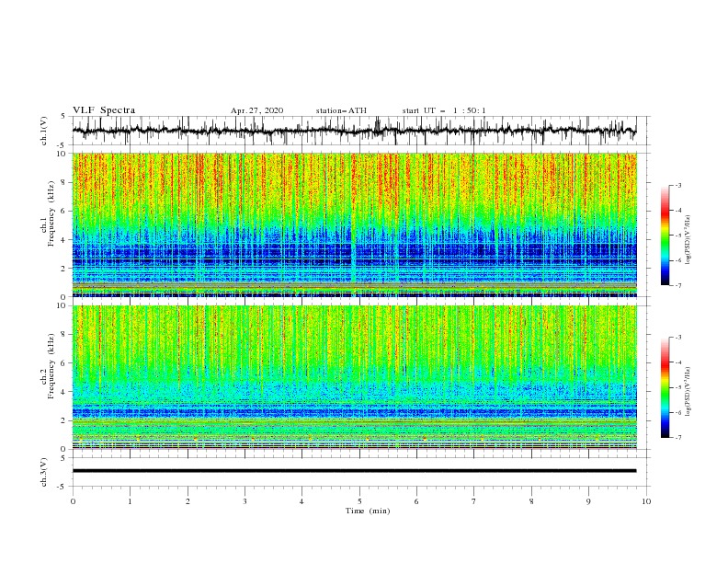Click upper colorbar 'log(PSD)(V²/Hz)' label
The image size is (728, 563).
tap(688, 240)
